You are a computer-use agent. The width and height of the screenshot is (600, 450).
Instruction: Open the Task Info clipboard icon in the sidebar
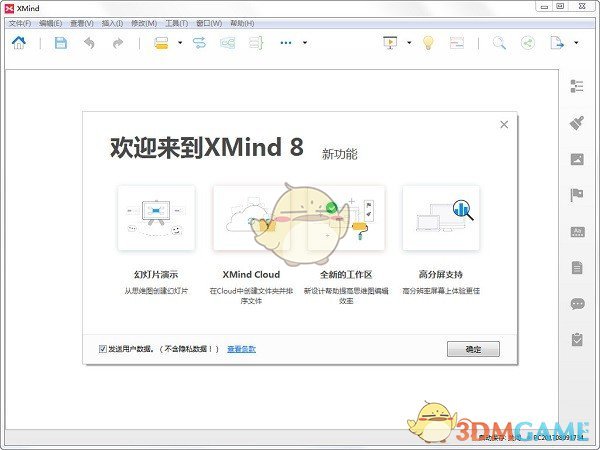(577, 339)
